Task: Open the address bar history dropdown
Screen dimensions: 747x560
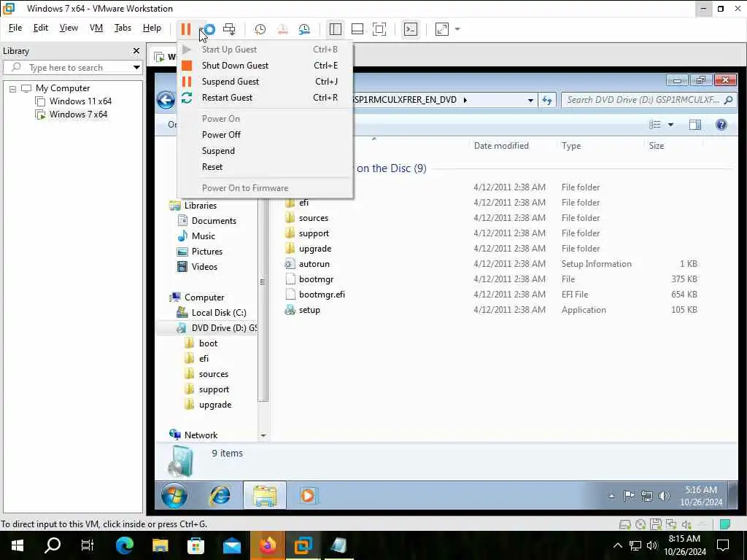Action: (x=530, y=100)
